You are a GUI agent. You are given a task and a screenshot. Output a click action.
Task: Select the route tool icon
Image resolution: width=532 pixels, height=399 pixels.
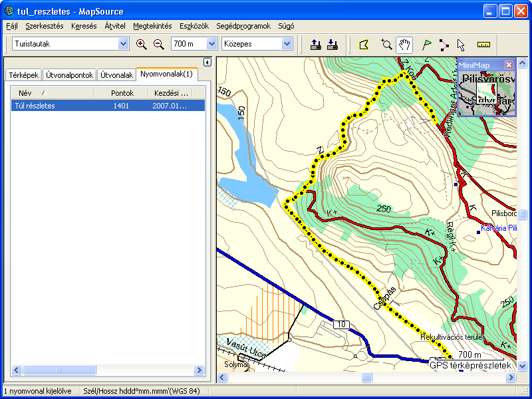tap(444, 45)
